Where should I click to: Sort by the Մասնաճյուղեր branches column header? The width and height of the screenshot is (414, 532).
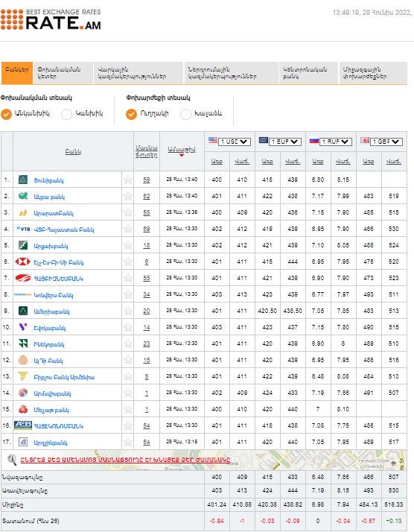click(147, 151)
